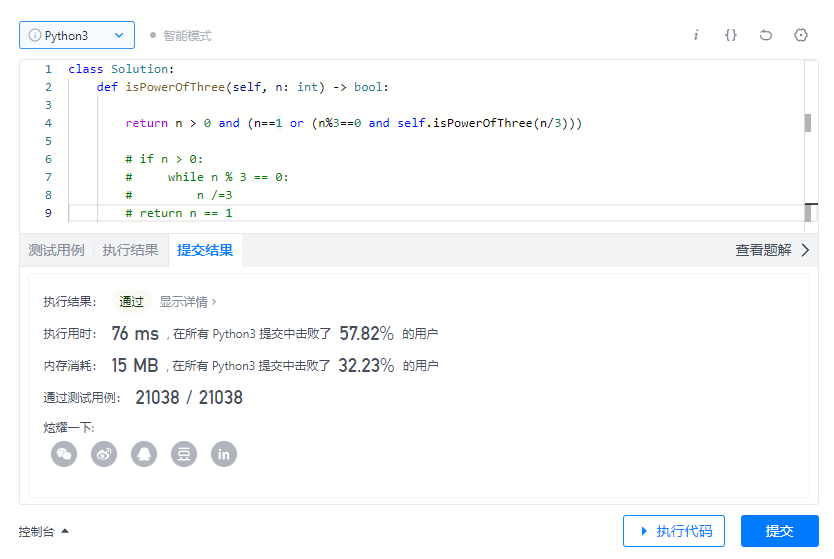
Task: Expand the 控制台 console panel
Action: point(44,531)
